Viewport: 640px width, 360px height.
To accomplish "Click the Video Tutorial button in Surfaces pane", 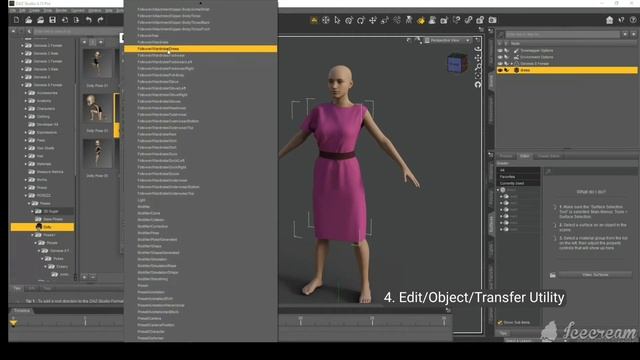I will point(595,275).
